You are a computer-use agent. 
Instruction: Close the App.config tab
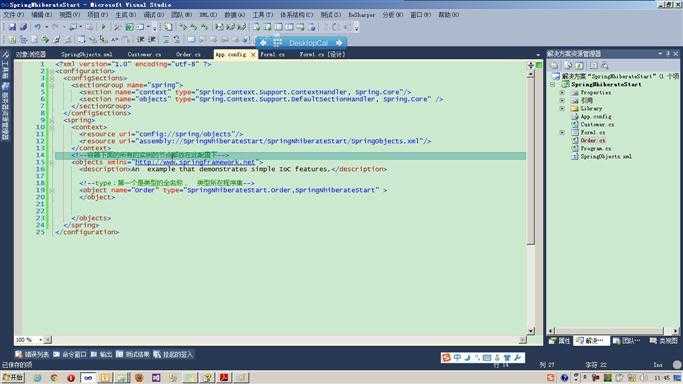(253, 54)
